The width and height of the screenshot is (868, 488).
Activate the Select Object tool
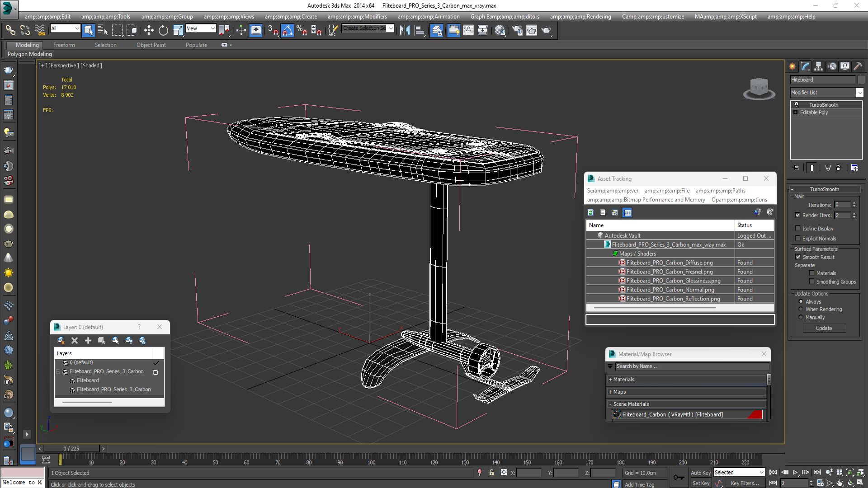point(89,30)
